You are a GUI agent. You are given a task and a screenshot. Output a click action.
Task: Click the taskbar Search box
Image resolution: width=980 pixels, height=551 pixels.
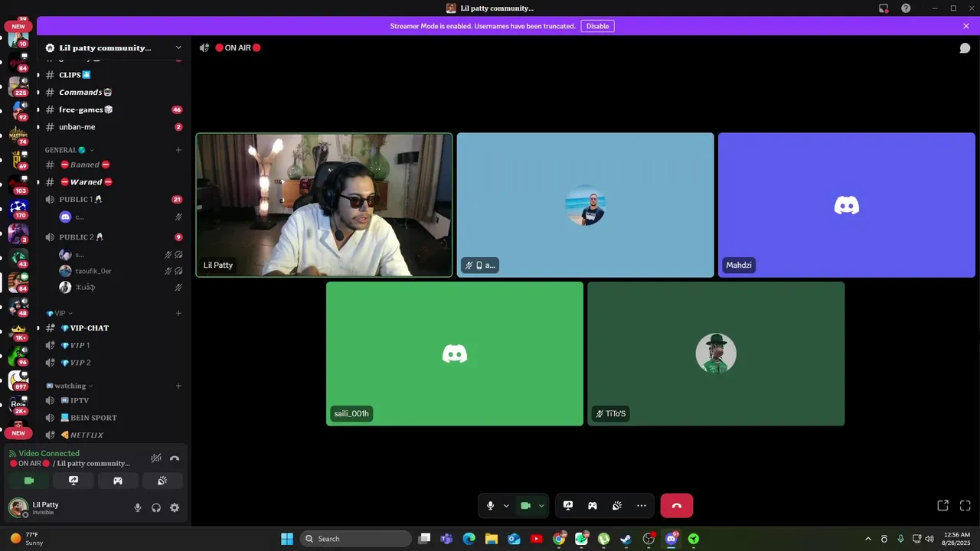[x=356, y=539]
